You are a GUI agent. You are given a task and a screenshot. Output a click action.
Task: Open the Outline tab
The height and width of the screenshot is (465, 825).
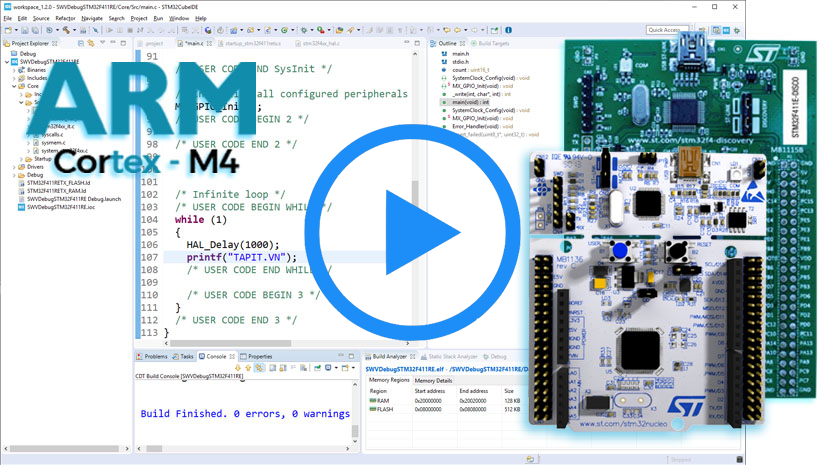(x=447, y=43)
